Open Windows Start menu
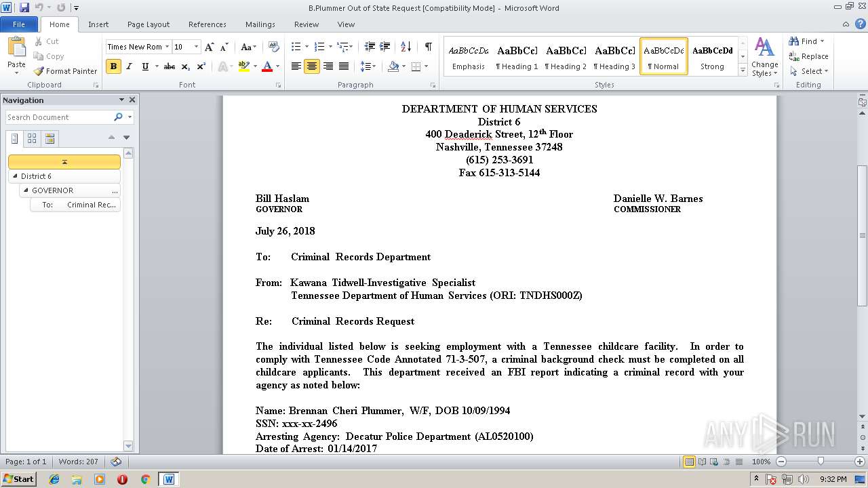The width and height of the screenshot is (868, 488). (x=18, y=479)
